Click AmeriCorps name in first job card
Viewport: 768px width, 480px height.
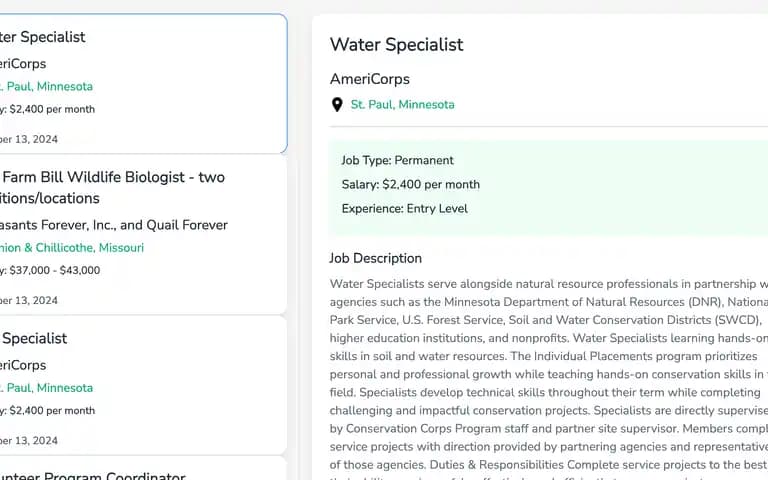click(23, 64)
